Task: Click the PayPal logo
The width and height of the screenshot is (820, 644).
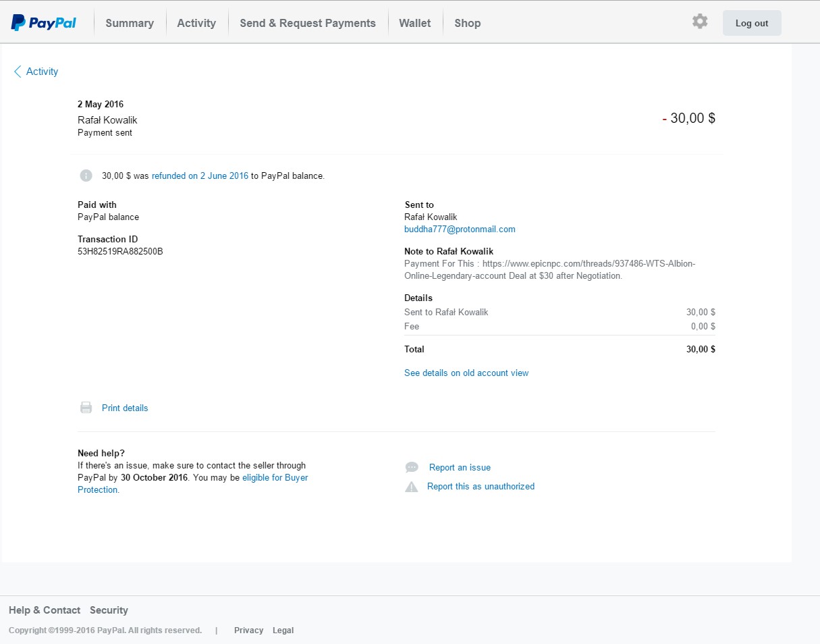Action: point(44,23)
